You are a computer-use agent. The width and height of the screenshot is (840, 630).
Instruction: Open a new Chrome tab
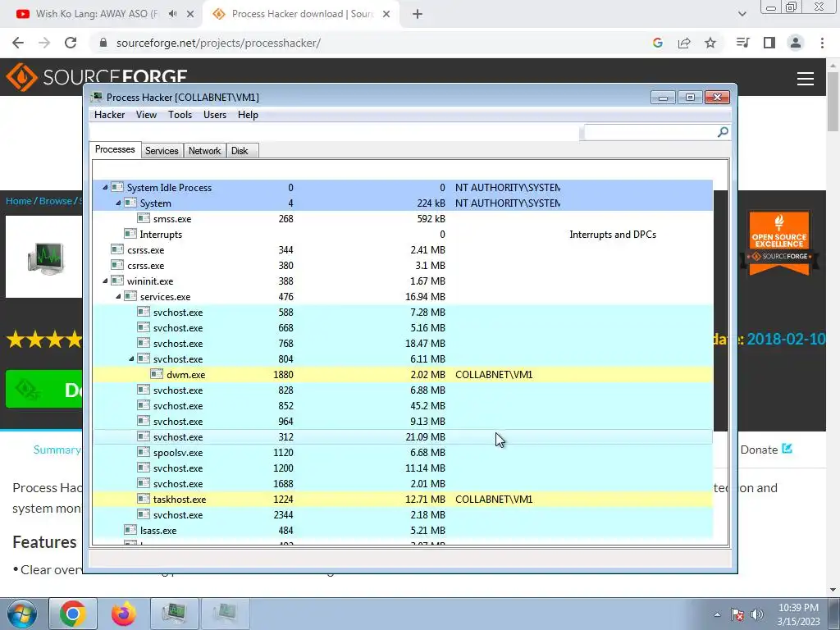pyautogui.click(x=418, y=14)
